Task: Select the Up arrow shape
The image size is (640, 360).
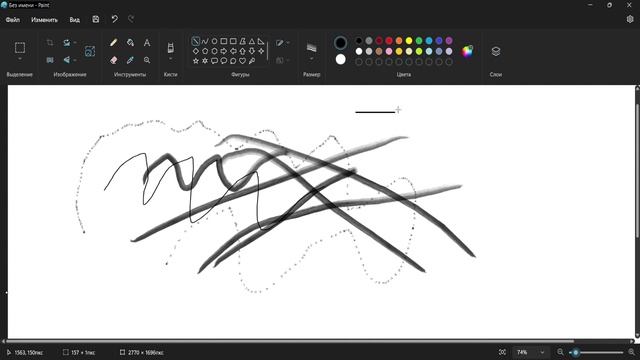Action: pos(242,51)
